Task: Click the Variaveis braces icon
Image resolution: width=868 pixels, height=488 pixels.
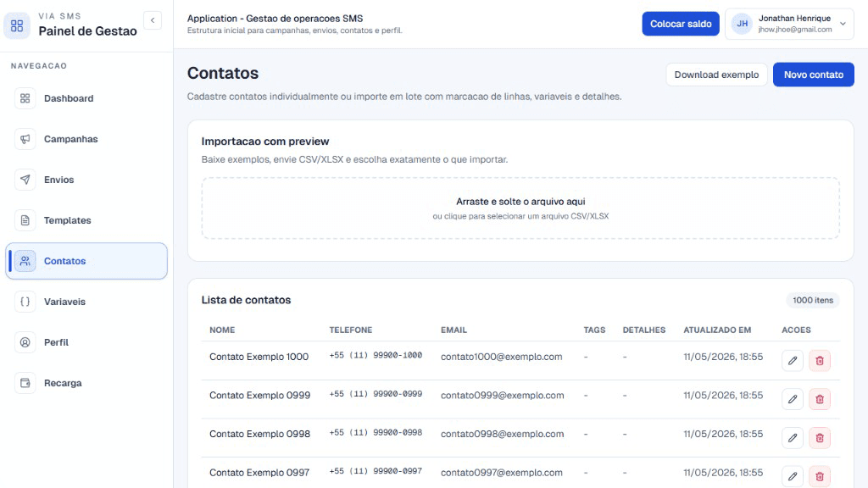Action: click(x=25, y=302)
